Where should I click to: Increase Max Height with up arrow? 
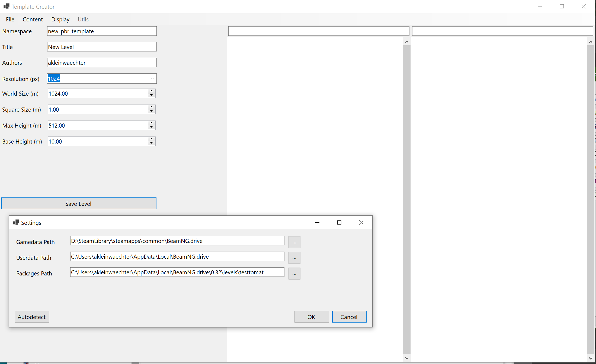152,123
